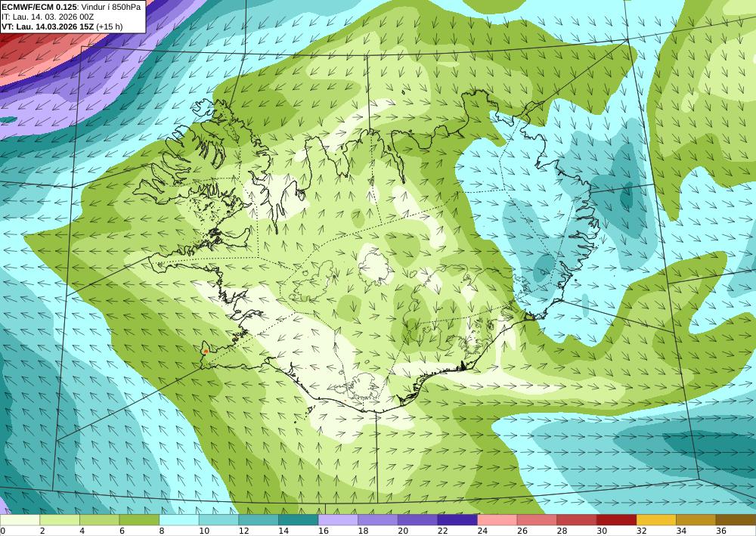Image resolution: width=756 pixels, height=536 pixels.
Task: Click the legend scale label "20"
Action: (403, 531)
